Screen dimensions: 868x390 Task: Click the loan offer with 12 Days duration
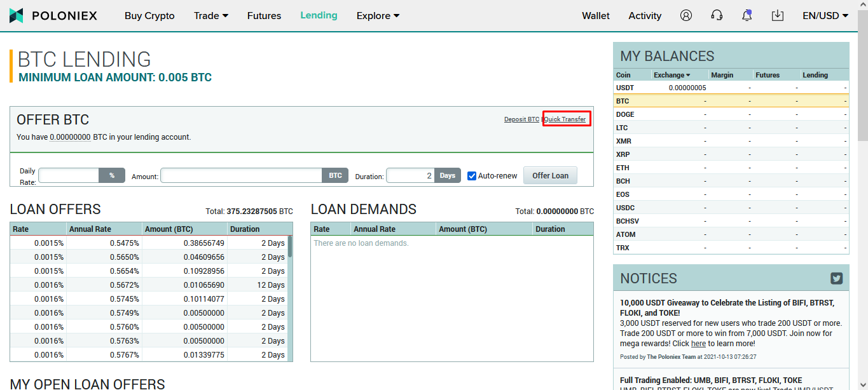tap(148, 285)
